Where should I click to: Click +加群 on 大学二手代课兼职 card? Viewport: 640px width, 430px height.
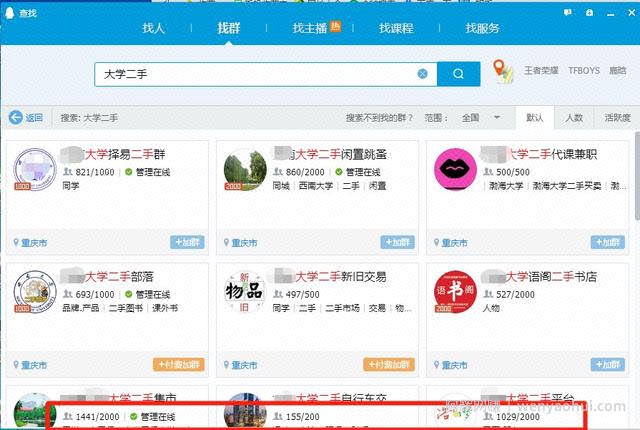(608, 242)
